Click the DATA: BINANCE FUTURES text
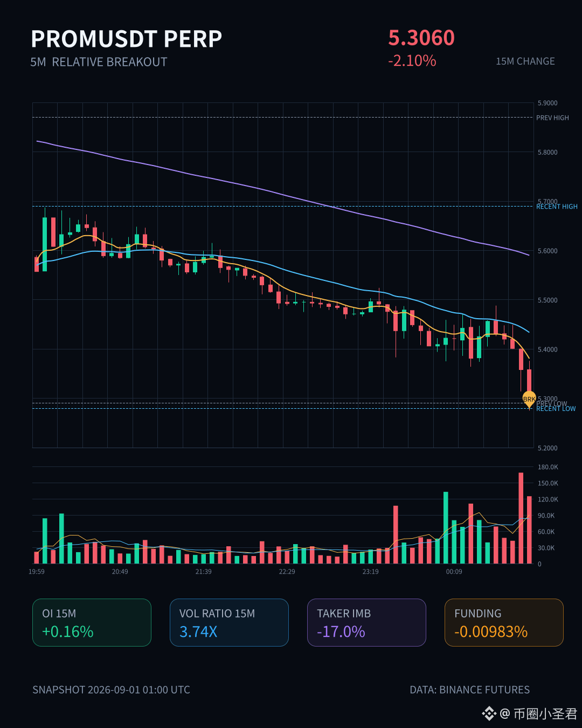The width and height of the screenshot is (582, 728). (x=470, y=690)
